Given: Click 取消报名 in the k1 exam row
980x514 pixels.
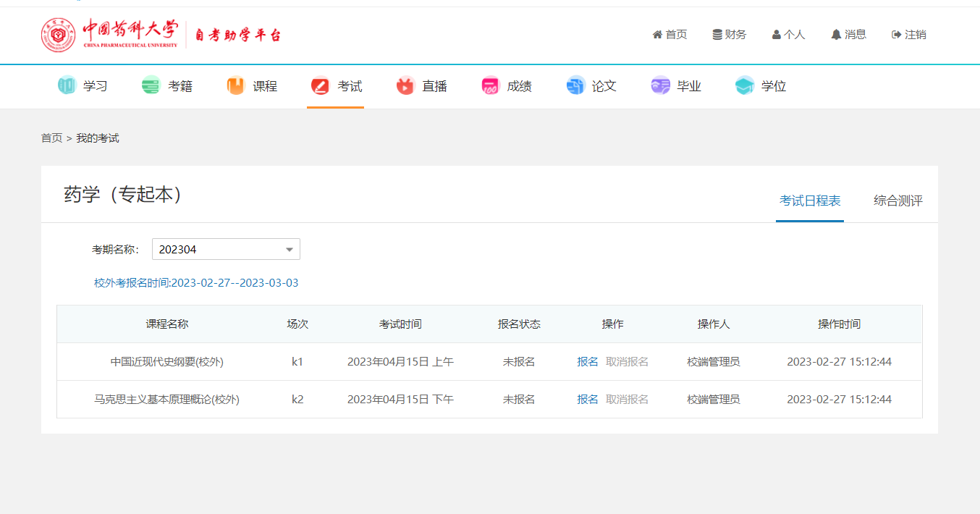Looking at the screenshot, I should 627,362.
